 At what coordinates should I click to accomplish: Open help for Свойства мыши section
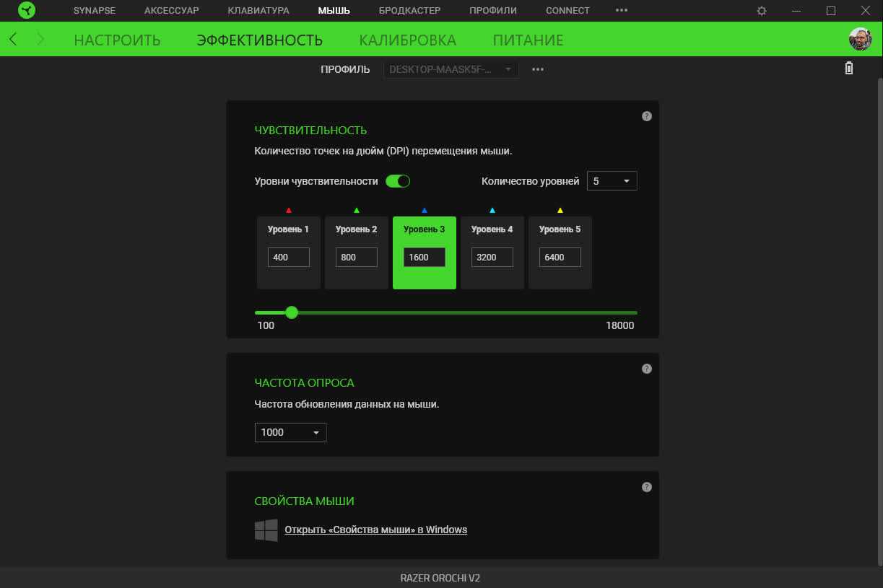[647, 487]
